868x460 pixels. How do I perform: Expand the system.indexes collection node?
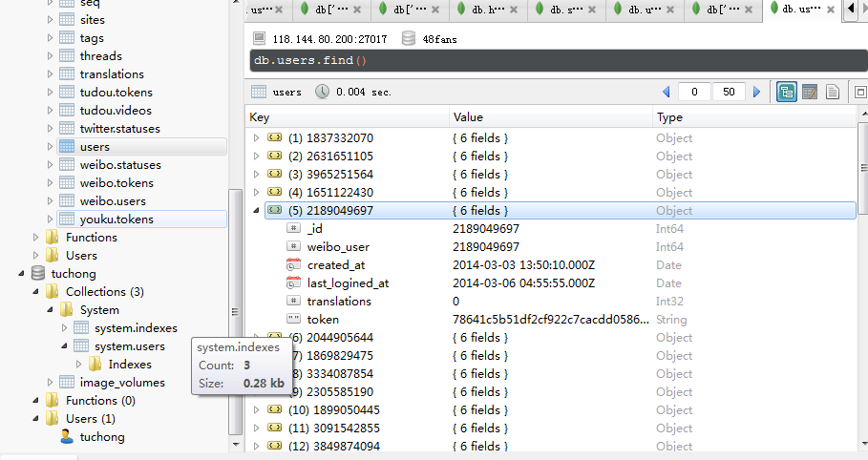point(64,327)
